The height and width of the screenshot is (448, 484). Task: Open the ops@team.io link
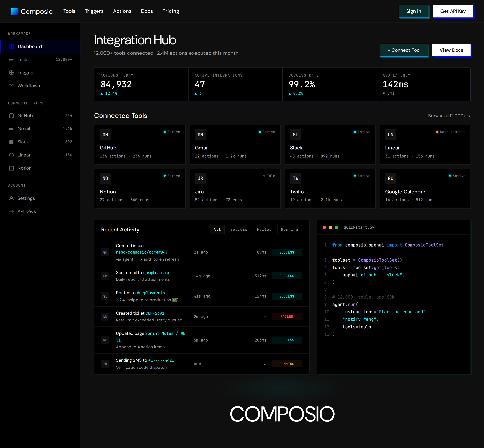pyautogui.click(x=156, y=273)
